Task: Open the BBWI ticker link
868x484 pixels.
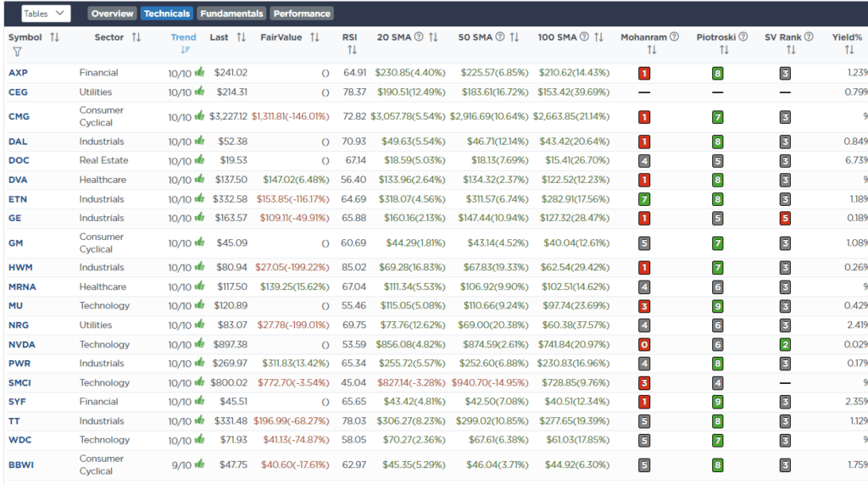Action: click(21, 465)
